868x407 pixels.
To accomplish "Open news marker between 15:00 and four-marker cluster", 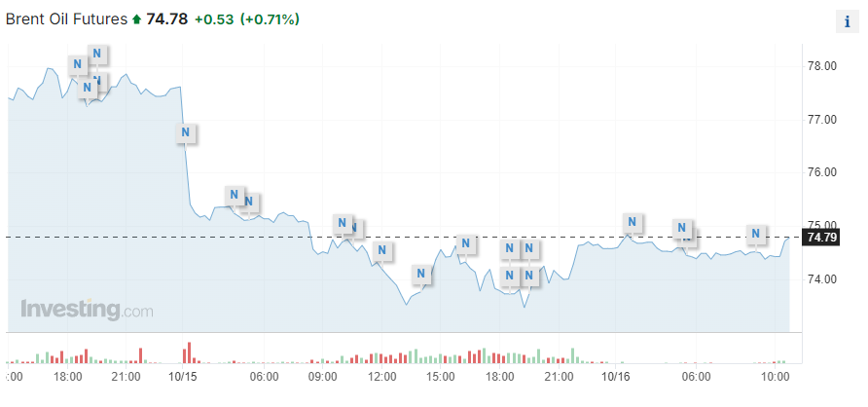I will (466, 242).
